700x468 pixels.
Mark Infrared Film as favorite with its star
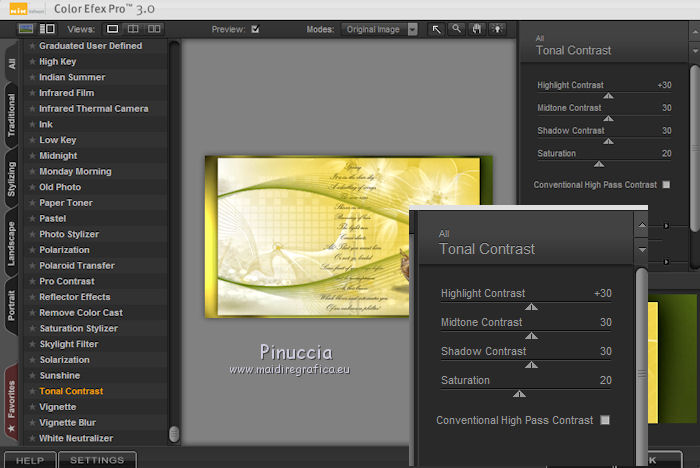tap(32, 93)
